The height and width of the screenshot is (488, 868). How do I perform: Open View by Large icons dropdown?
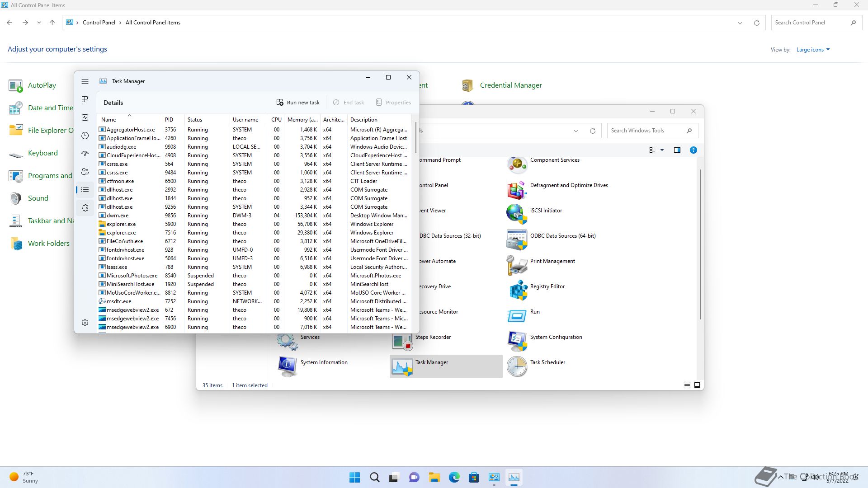(x=813, y=50)
